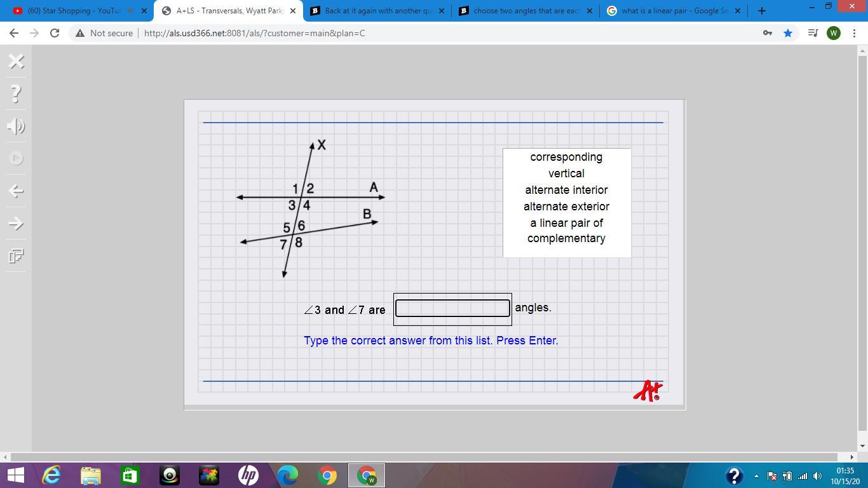The width and height of the screenshot is (868, 488).
Task: Open File Explorer from taskbar
Action: pyautogui.click(x=90, y=475)
